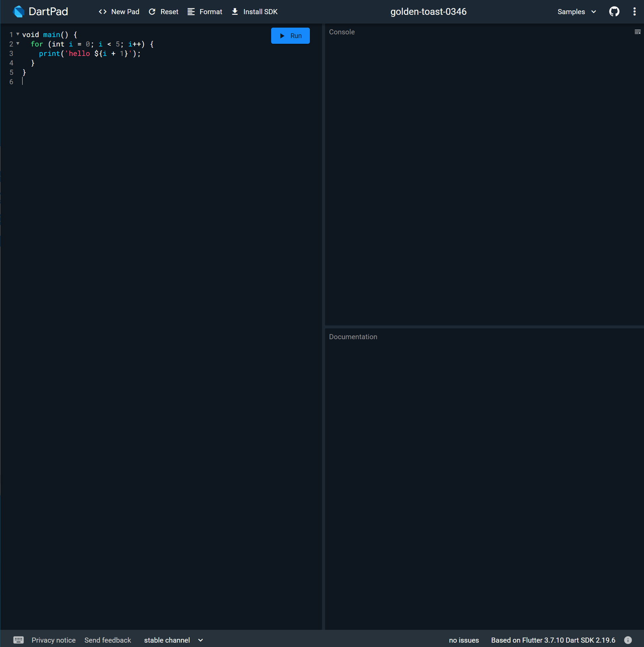Open the Samples dropdown menu
644x647 pixels.
(577, 12)
